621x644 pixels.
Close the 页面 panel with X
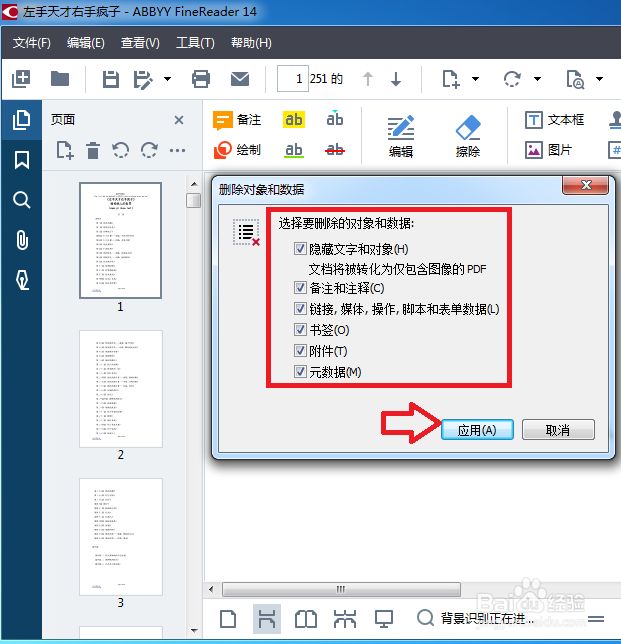179,120
